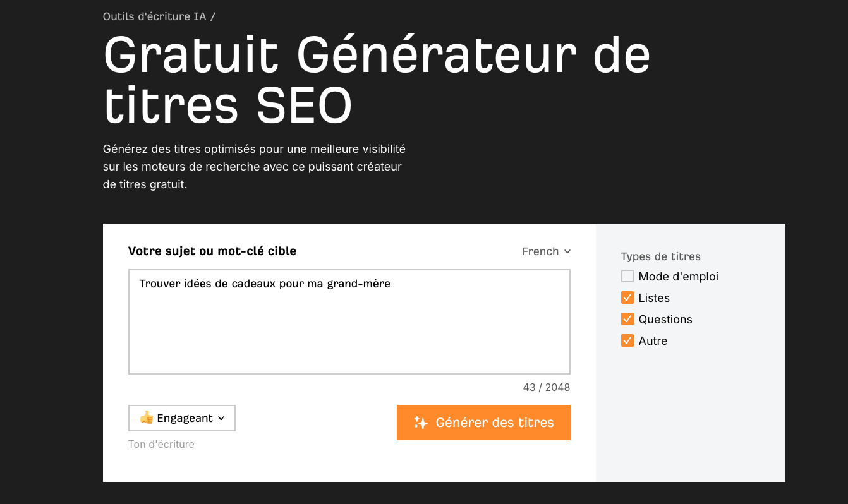Click the chevron on the Engageant selector
This screenshot has width=848, height=504.
coord(222,418)
